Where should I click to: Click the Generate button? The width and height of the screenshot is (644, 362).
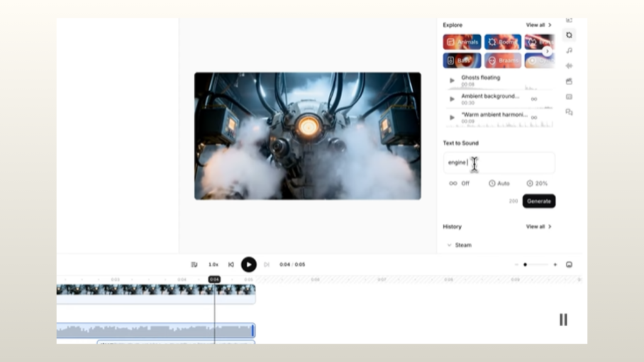coord(539,201)
